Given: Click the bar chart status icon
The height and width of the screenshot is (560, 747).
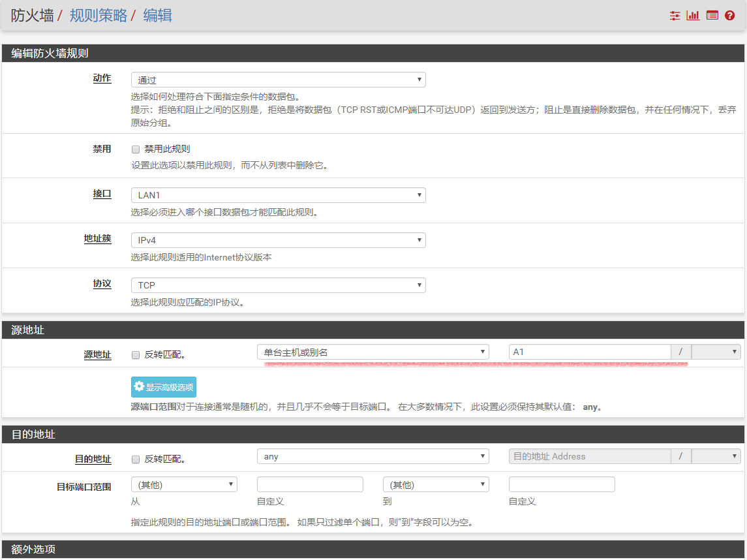Looking at the screenshot, I should (x=693, y=16).
